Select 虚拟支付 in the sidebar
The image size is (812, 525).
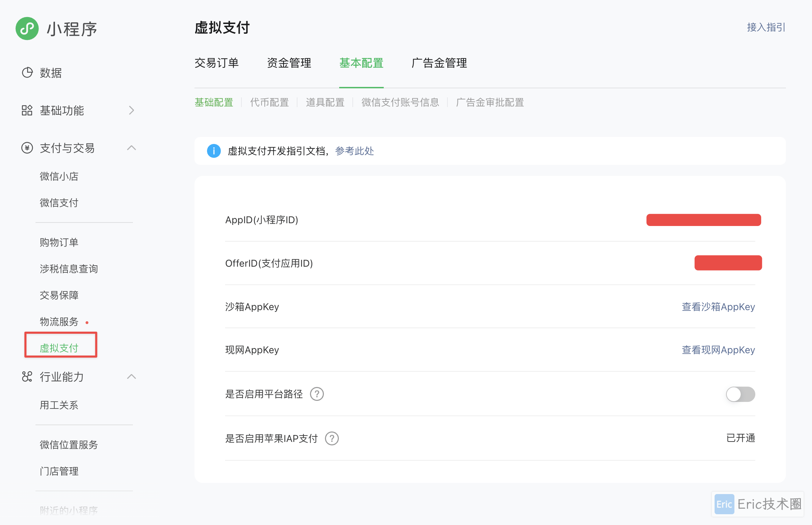[x=59, y=348]
